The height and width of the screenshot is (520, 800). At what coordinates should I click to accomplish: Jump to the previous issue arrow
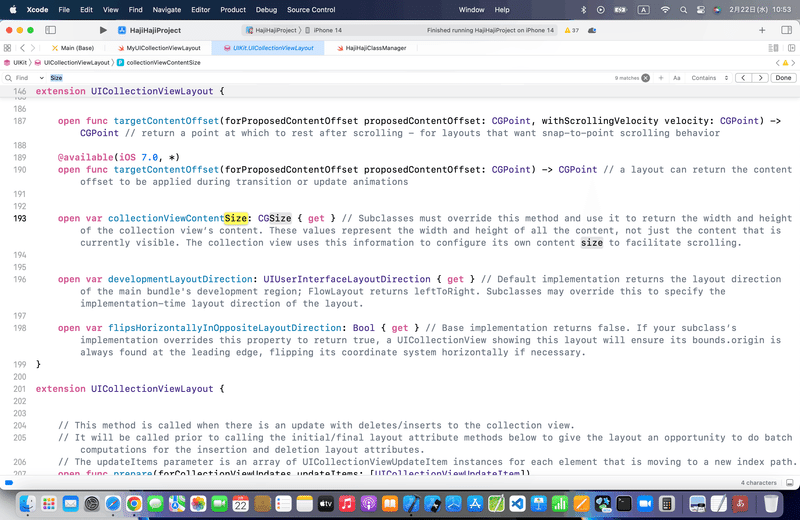pos(778,63)
